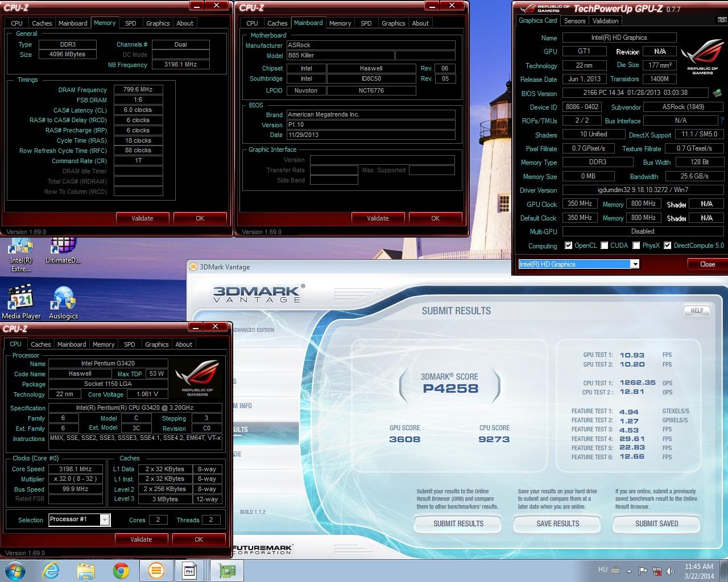
Task: Open About tab in the CPU-Z Mainboard window
Action: (420, 23)
